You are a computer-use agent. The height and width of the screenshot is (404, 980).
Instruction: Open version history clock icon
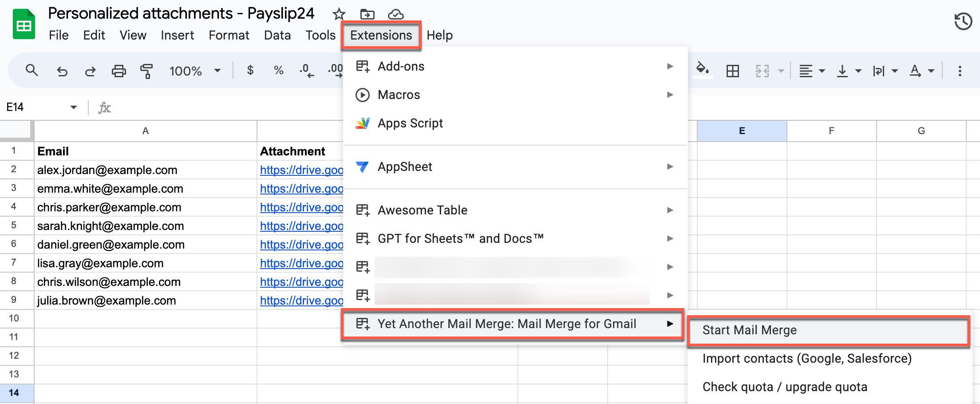click(963, 21)
